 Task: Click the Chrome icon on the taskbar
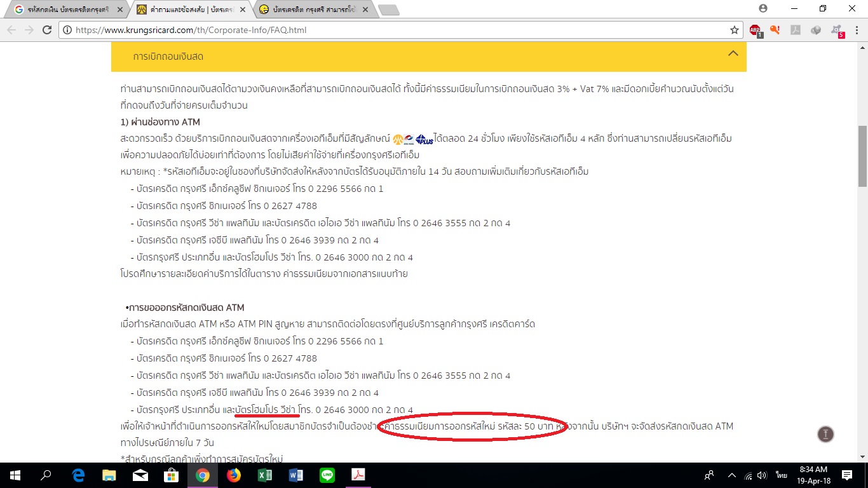pyautogui.click(x=203, y=475)
